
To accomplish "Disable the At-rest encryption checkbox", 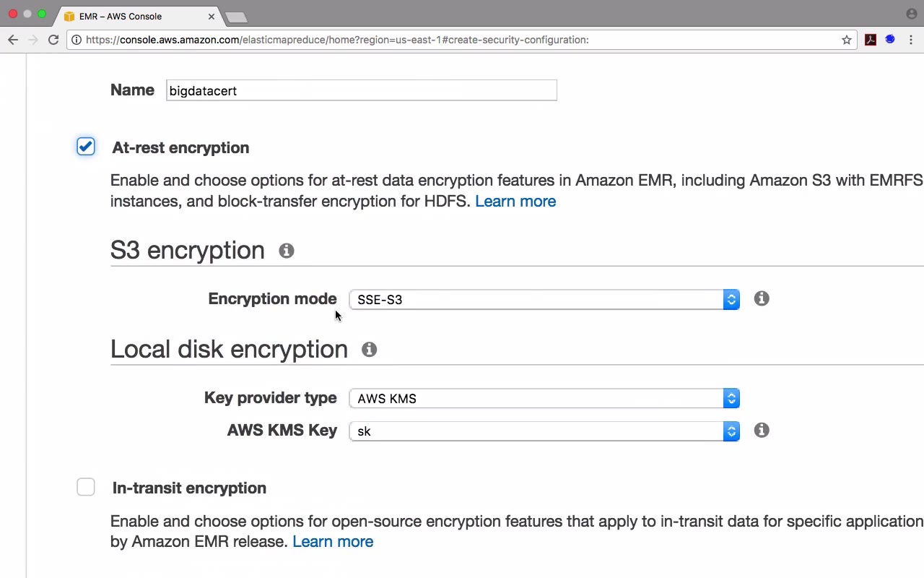I will point(86,147).
